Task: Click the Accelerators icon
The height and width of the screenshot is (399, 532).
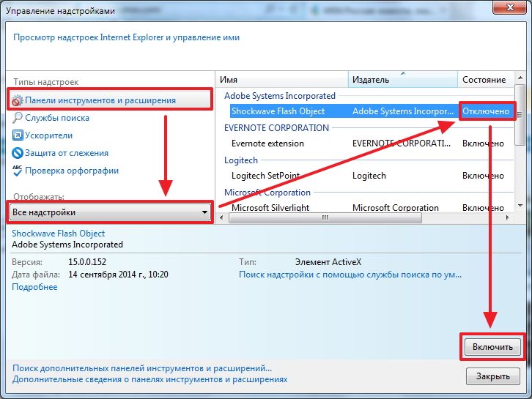Action: (x=18, y=135)
